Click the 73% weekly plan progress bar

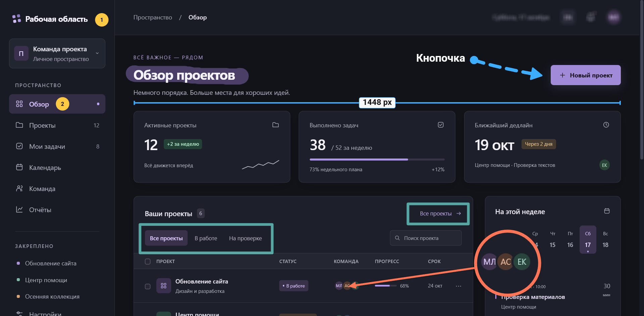pyautogui.click(x=377, y=160)
